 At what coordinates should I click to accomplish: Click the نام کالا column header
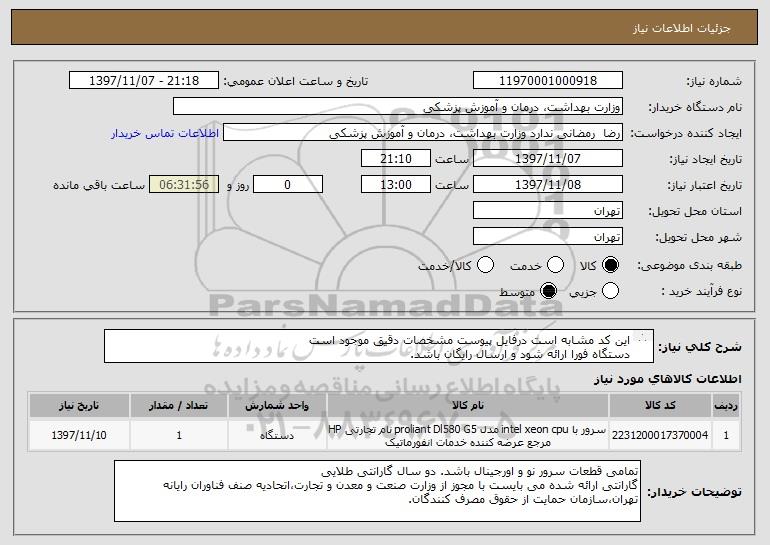tap(468, 406)
